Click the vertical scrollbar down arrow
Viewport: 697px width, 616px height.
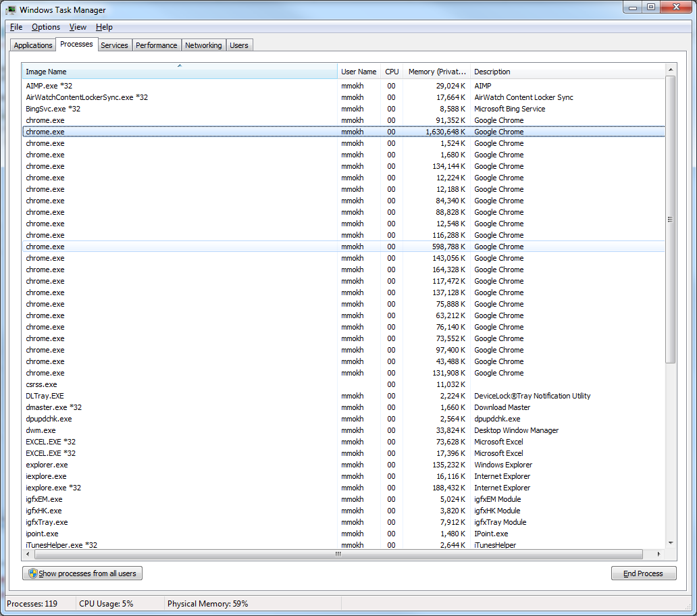point(671,543)
